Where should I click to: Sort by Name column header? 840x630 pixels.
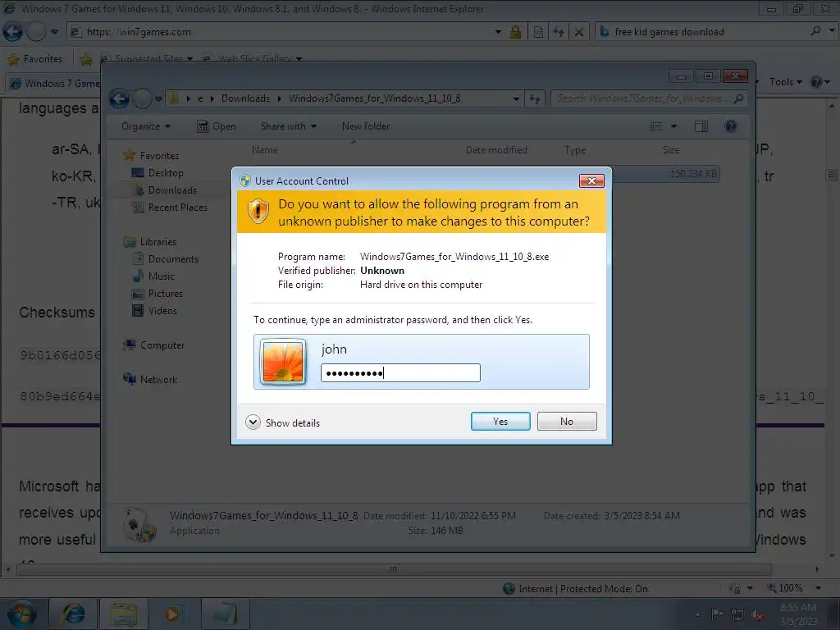point(265,150)
